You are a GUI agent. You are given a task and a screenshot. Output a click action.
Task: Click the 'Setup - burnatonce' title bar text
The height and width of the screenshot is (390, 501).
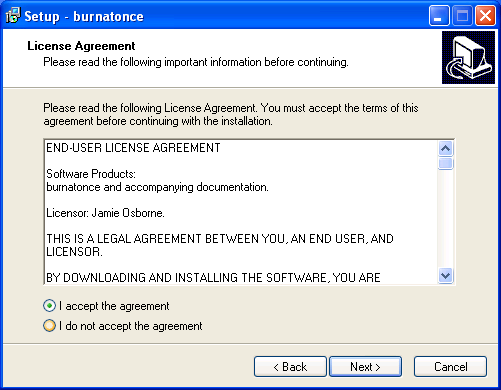84,16
